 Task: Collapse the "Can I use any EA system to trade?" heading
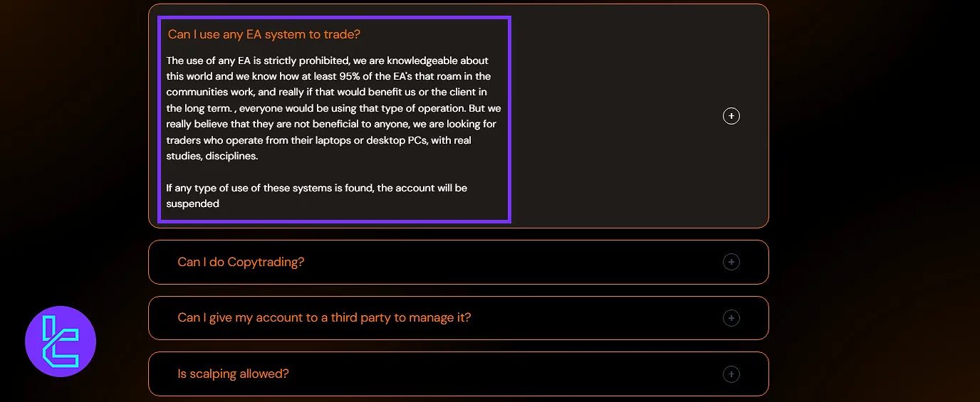coord(264,34)
